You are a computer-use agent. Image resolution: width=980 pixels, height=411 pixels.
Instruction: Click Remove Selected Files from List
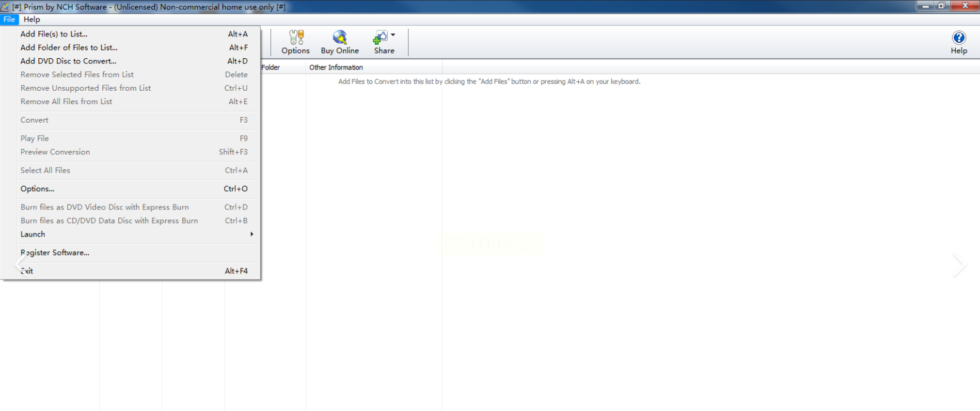tap(131, 75)
